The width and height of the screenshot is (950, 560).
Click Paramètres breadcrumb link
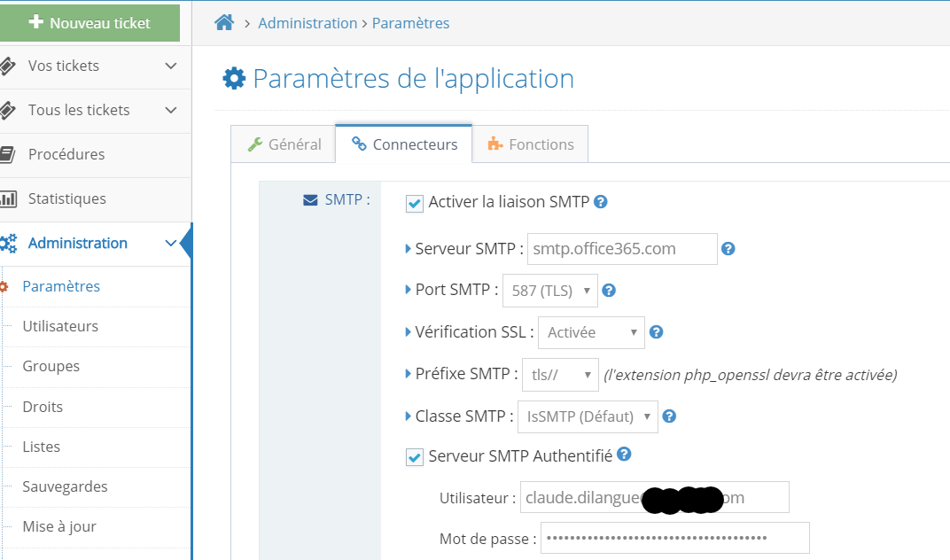(x=411, y=23)
